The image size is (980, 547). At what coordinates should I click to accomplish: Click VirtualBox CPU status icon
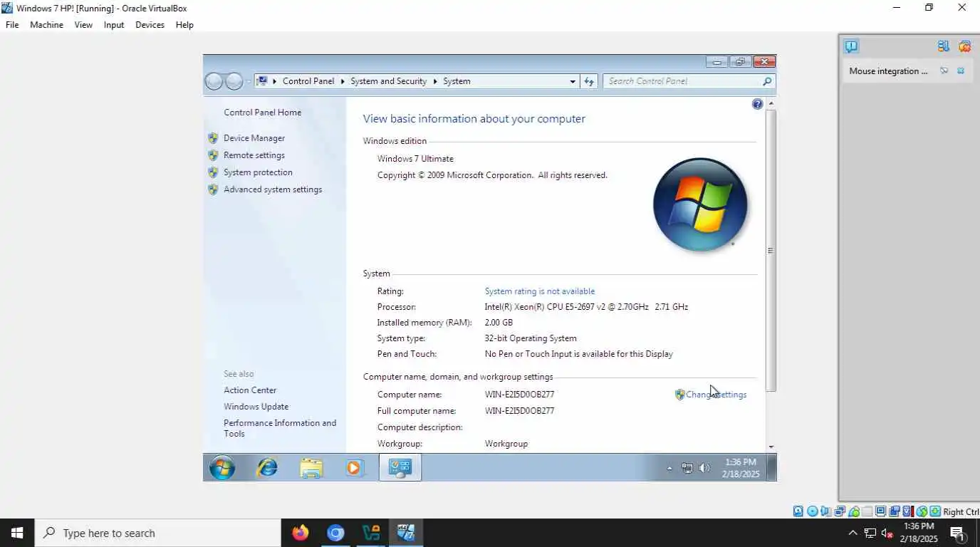point(907,511)
